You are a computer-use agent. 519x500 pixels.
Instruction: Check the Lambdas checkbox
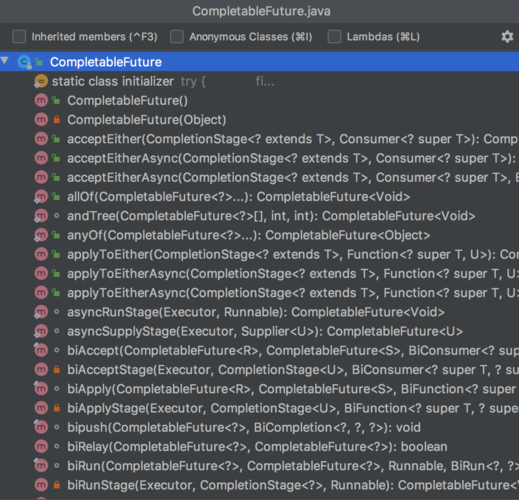(334, 37)
